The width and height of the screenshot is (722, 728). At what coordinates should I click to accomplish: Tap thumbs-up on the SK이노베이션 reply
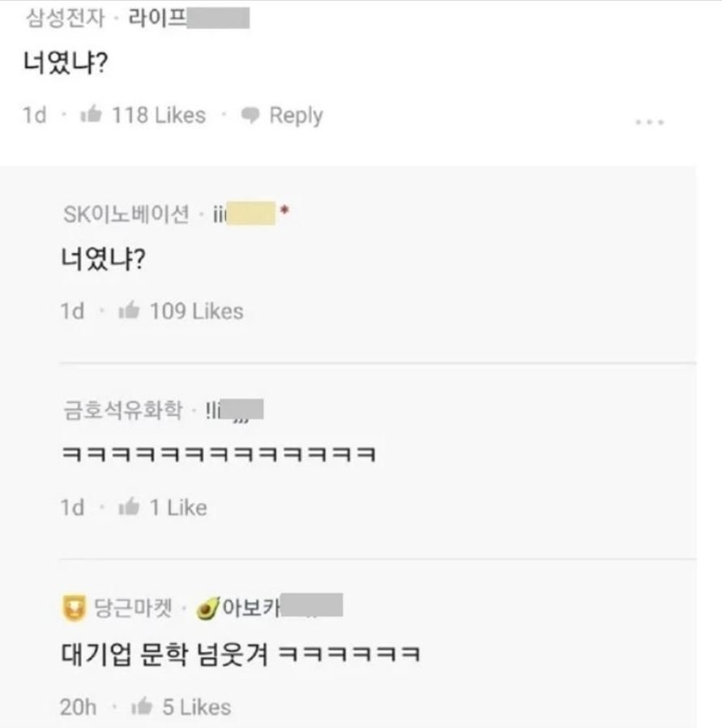pos(128,311)
